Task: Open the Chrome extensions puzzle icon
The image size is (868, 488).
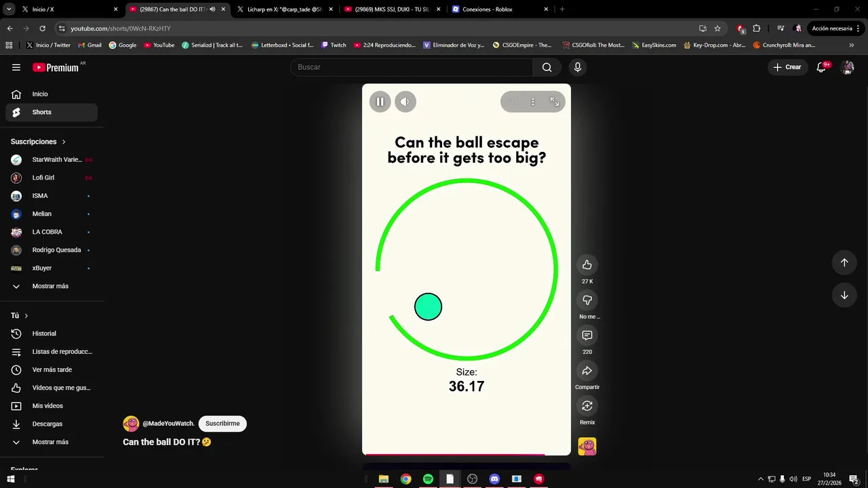Action: point(757,28)
